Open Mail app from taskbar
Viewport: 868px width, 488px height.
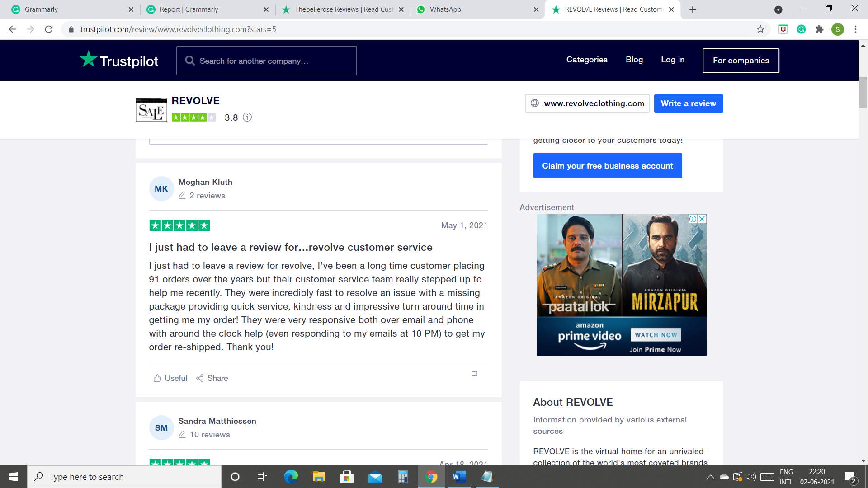pos(375,477)
